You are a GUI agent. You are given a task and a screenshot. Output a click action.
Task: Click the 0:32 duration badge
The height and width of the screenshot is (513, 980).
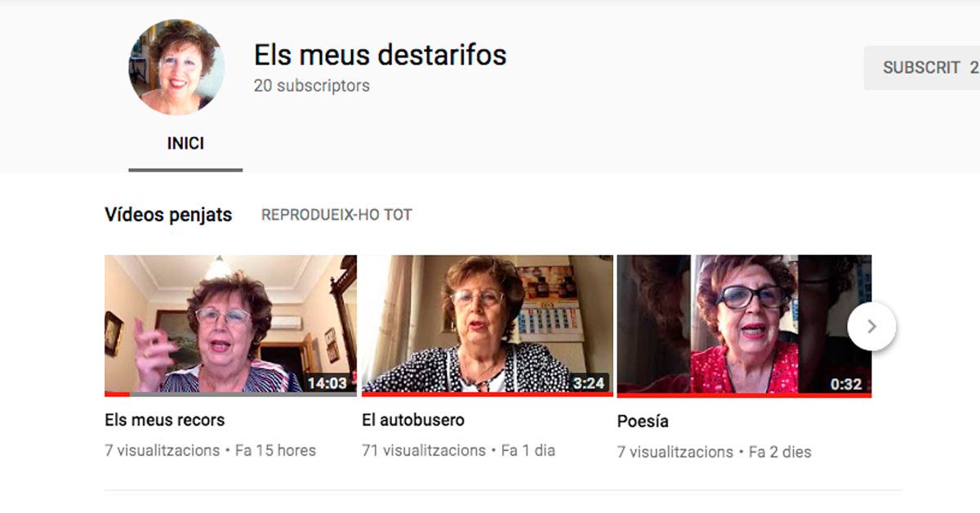pos(846,384)
